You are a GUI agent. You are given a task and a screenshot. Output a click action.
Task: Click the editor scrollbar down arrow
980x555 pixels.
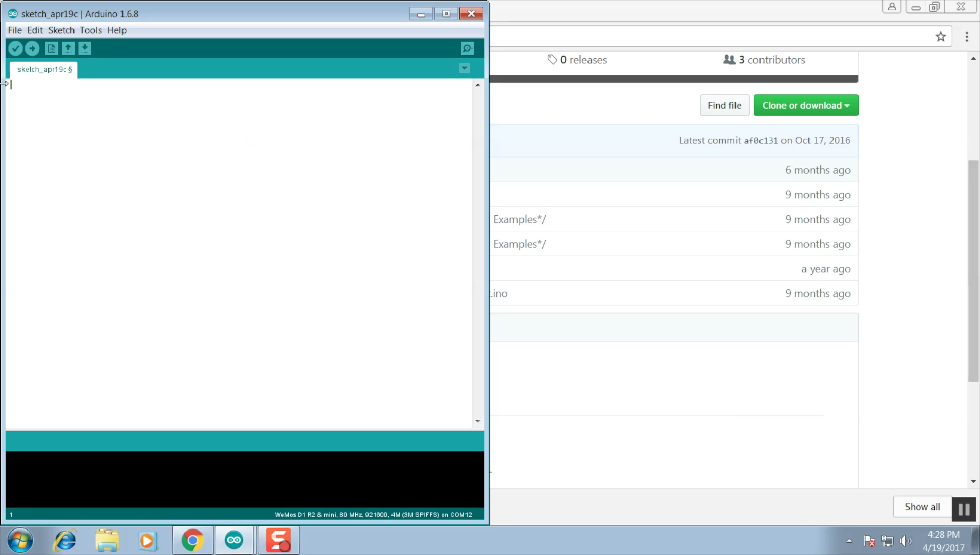point(478,421)
